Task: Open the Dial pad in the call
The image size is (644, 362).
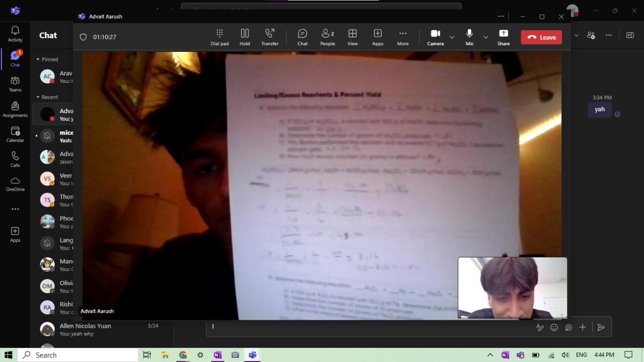Action: point(219,37)
